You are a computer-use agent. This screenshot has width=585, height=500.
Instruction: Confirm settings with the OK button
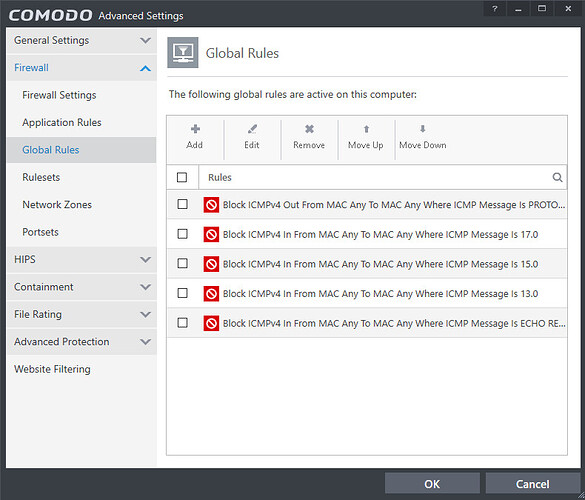click(432, 484)
